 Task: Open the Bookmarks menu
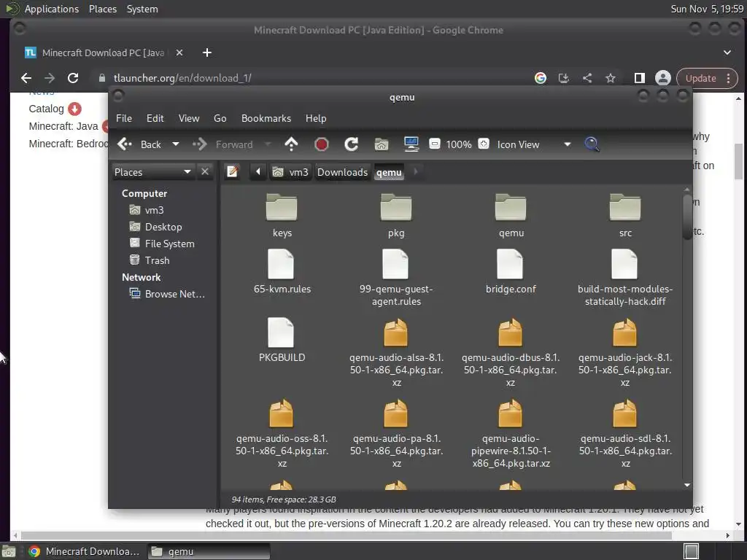point(266,118)
